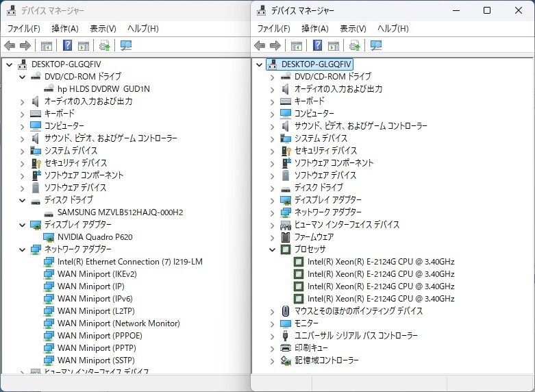Collapse ネットワーク アダプター in left window
Viewport: 535px width, 392px height.
[23, 249]
